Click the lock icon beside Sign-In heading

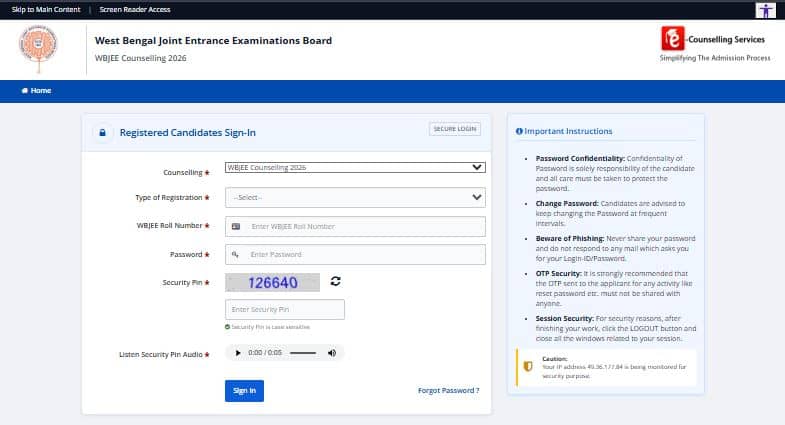pos(103,133)
